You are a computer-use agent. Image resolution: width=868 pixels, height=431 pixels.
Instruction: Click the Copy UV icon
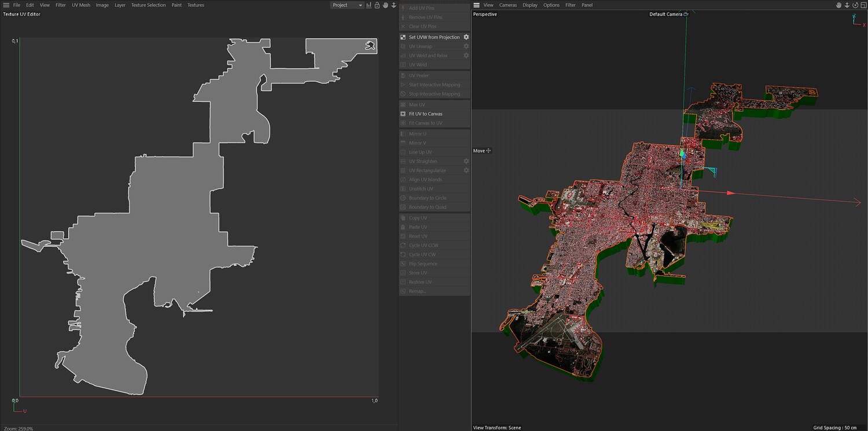[x=403, y=218]
